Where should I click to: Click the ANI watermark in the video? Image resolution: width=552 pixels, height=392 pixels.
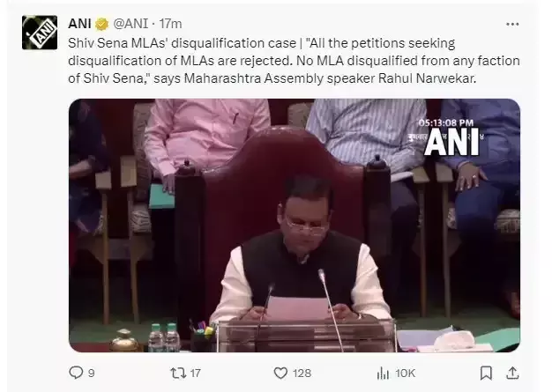pos(451,142)
